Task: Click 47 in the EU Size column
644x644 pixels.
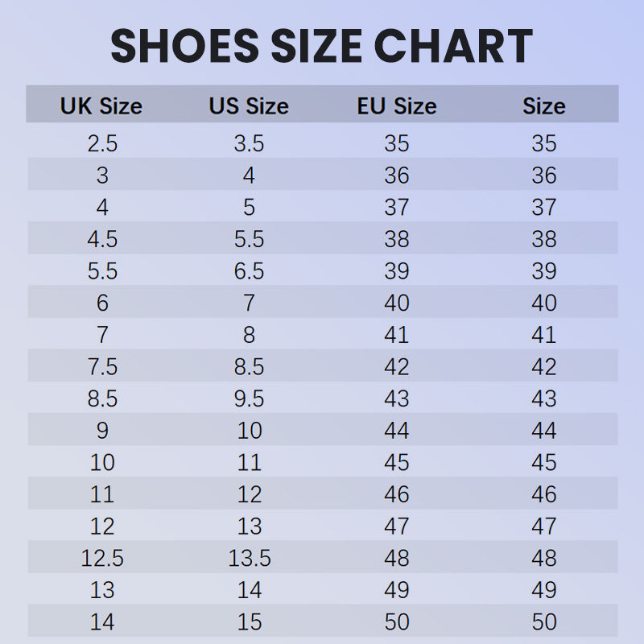Action: point(396,526)
